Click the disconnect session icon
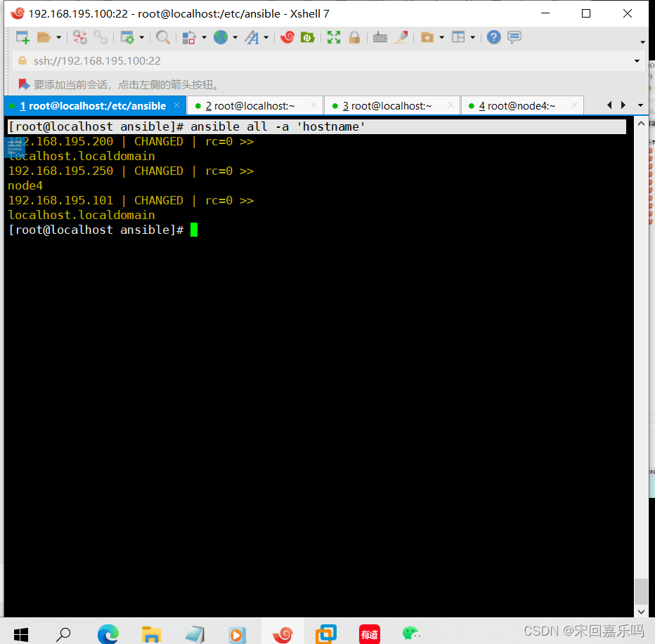The image size is (655, 644). tap(80, 37)
